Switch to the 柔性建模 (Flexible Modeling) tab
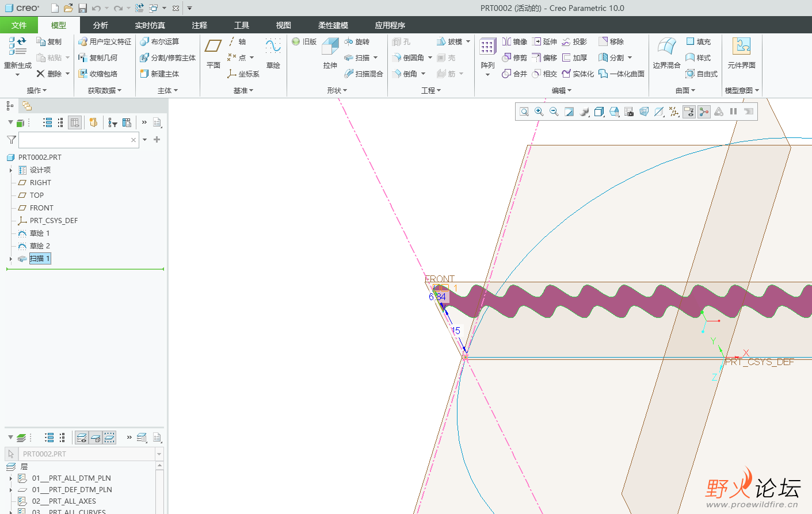Image resolution: width=812 pixels, height=514 pixels. pyautogui.click(x=333, y=25)
